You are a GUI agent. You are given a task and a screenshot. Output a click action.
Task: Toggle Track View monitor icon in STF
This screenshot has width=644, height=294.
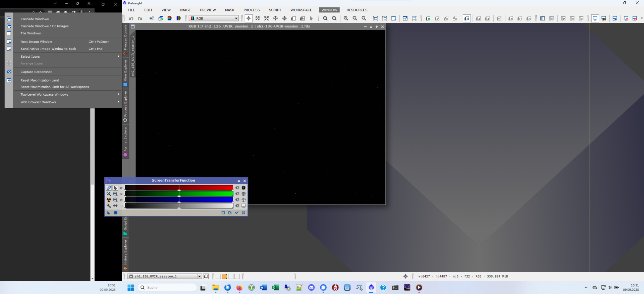tap(244, 206)
